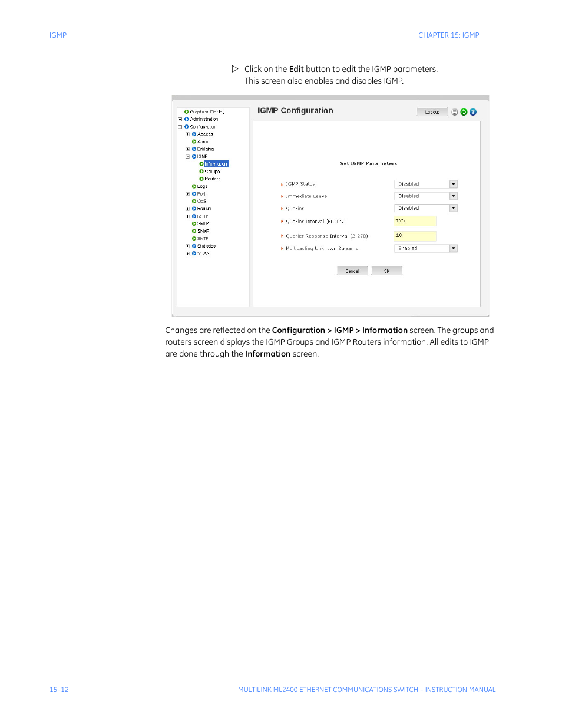
Task: Collapse the IGMP tree node
Action: (x=187, y=157)
